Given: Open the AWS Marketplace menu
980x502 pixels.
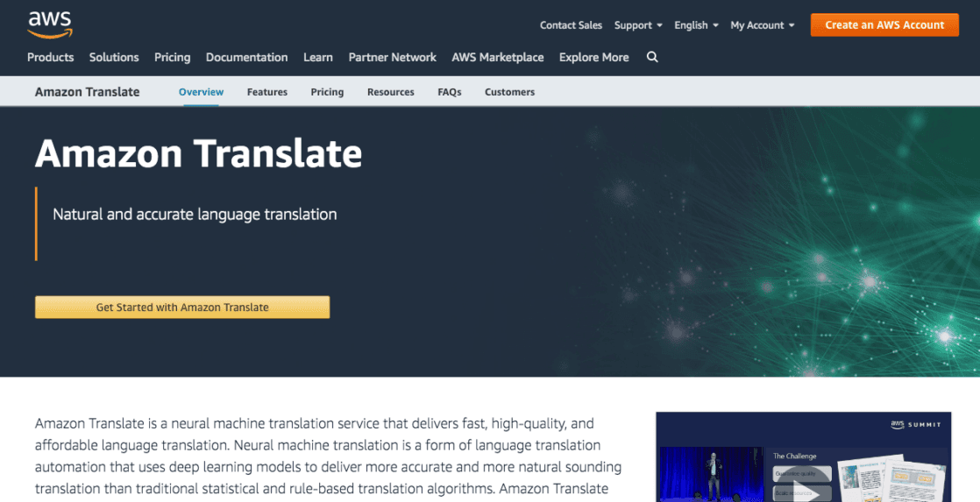Looking at the screenshot, I should 498,58.
